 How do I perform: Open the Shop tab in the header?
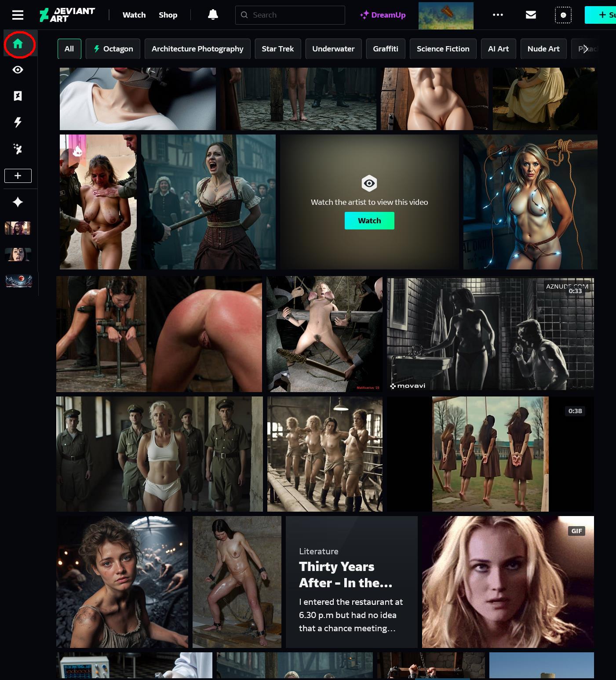(168, 15)
